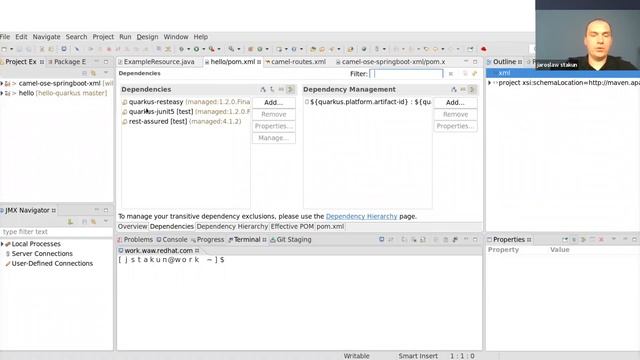
Task: Open the Project Explorer view menu arrow
Action: coord(106,73)
